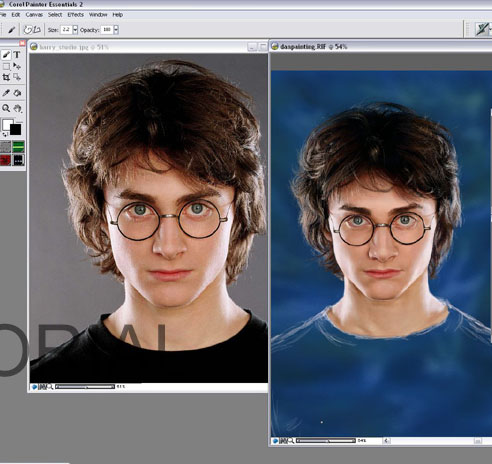
Task: Select the Paint Bucket fill tool
Action: pyautogui.click(x=17, y=93)
